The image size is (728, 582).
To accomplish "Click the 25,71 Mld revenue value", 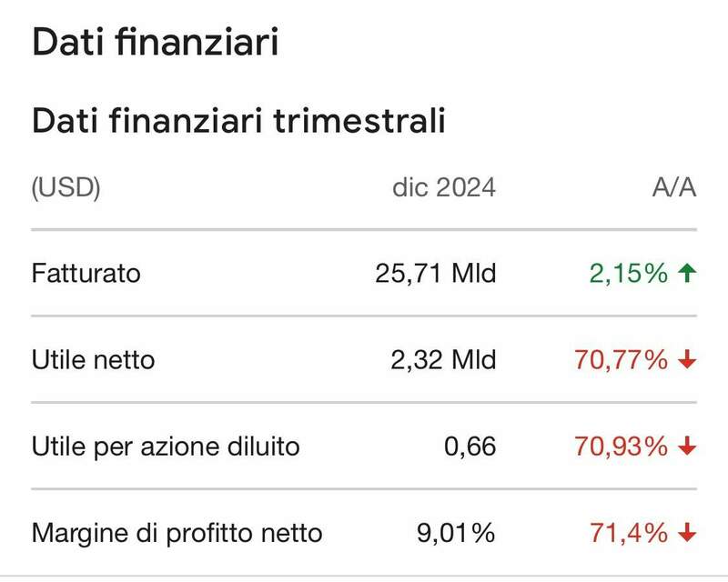I will (x=436, y=273).
